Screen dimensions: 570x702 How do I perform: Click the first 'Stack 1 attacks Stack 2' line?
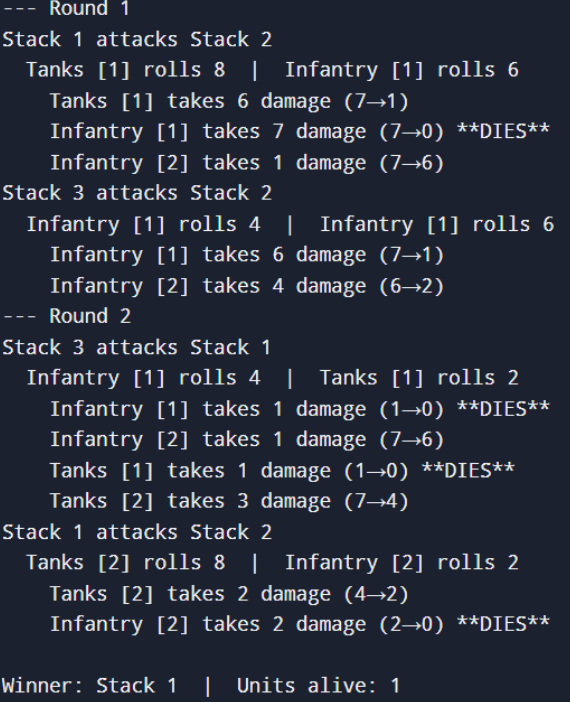(x=137, y=39)
